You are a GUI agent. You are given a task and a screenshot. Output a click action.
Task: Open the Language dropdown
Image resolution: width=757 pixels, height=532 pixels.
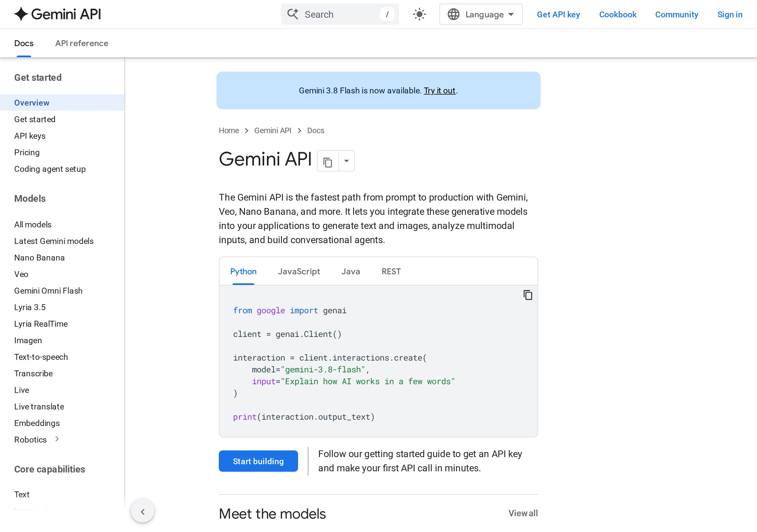[x=481, y=14]
